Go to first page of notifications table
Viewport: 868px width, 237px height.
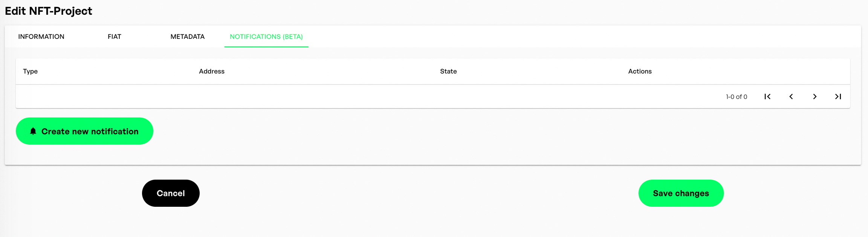coord(767,97)
